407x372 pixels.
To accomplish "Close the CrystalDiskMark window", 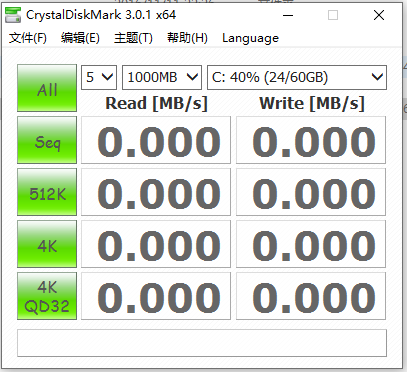I will point(379,15).
